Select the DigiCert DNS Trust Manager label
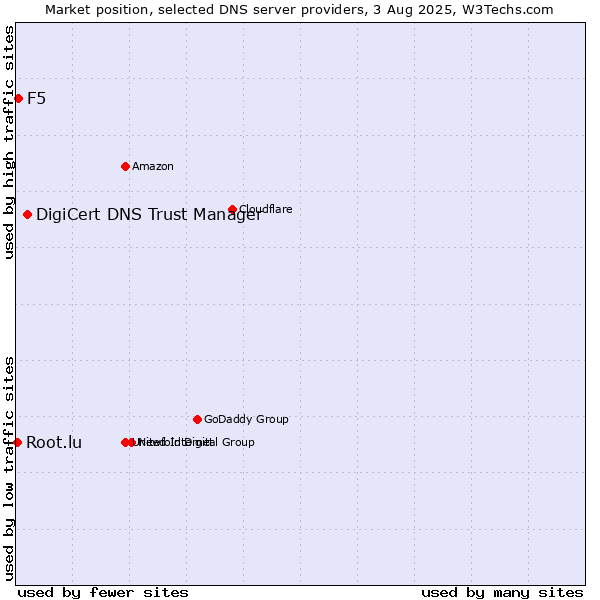Image resolution: width=600 pixels, height=600 pixels. (149, 215)
